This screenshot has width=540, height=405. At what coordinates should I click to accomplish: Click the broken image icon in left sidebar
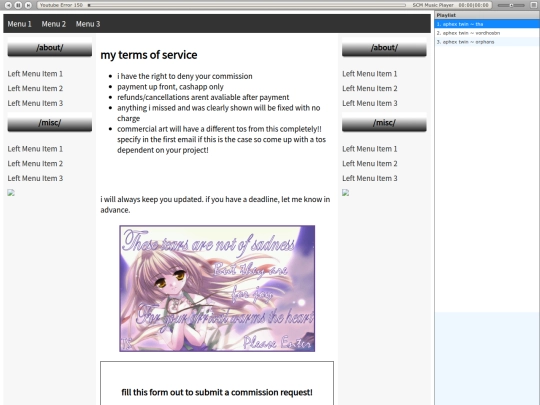(11, 193)
